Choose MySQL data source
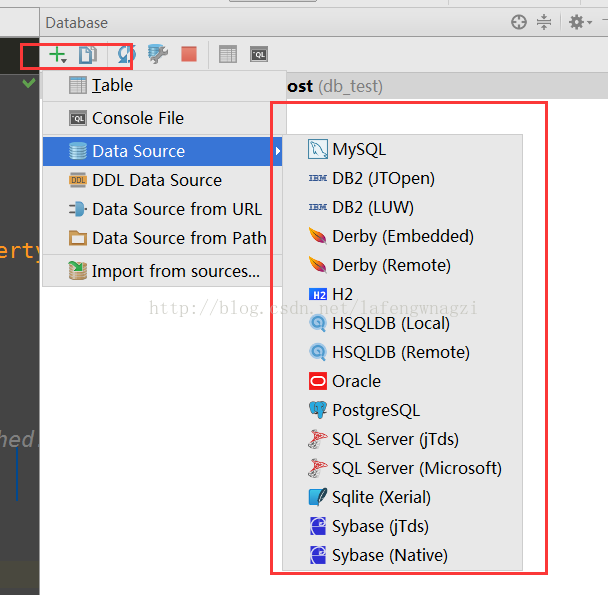608x595 pixels. click(402, 150)
